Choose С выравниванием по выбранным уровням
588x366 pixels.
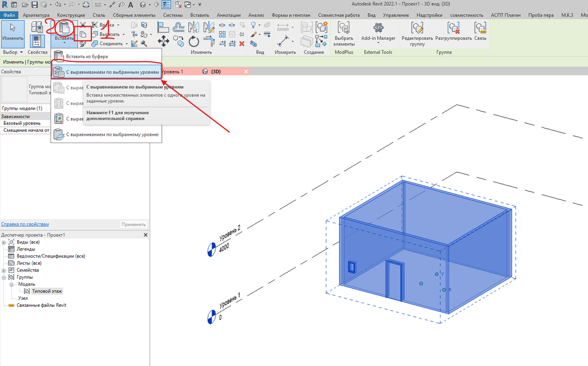click(x=107, y=72)
